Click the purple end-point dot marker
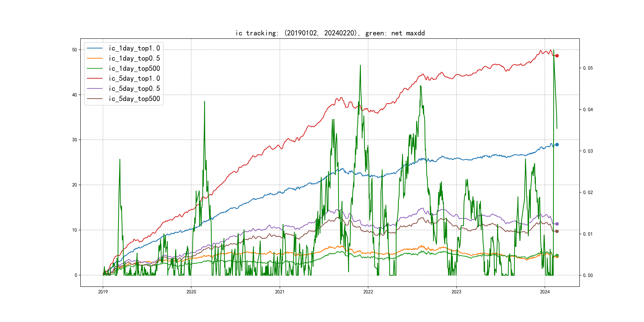Screen dimensions: 644x322 coord(557,224)
